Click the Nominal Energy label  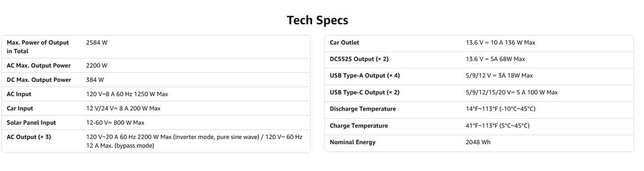tap(353, 142)
